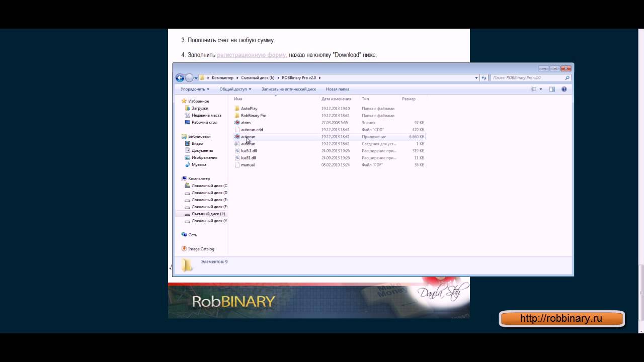Select the manual PDF file icon

pos(237,165)
